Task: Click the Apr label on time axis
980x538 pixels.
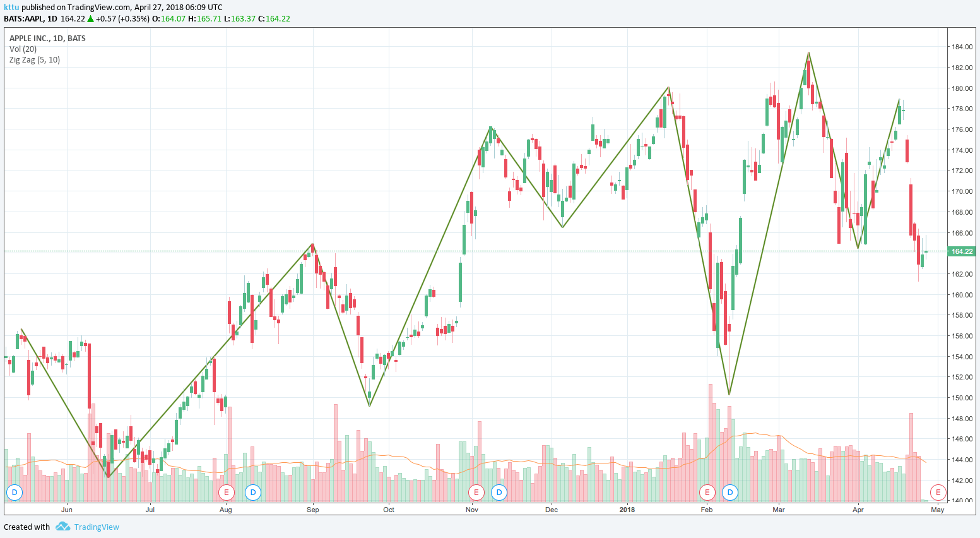Action: pos(858,510)
